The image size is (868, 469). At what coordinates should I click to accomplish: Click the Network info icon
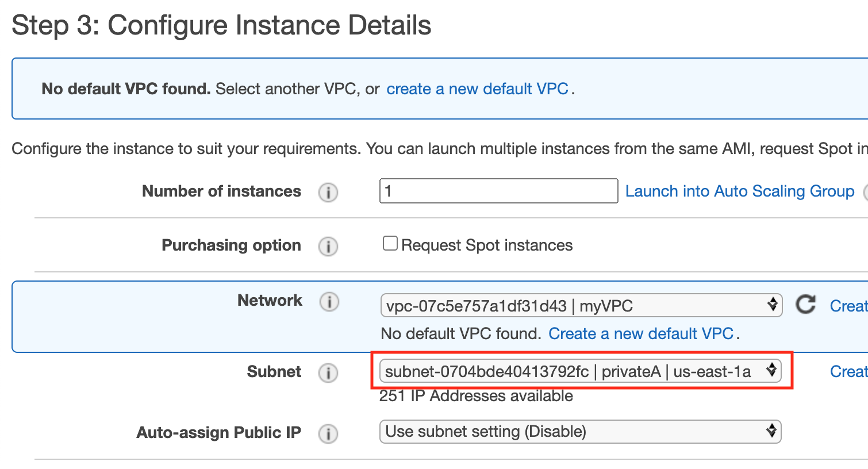(329, 301)
